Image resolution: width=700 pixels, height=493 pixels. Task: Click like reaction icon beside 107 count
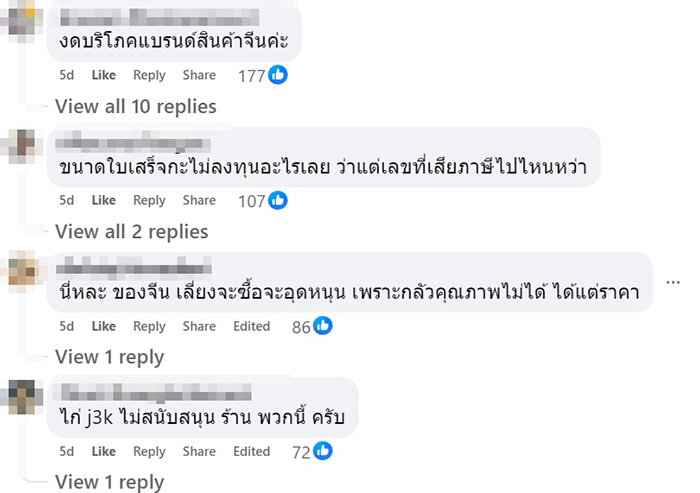coord(278,200)
